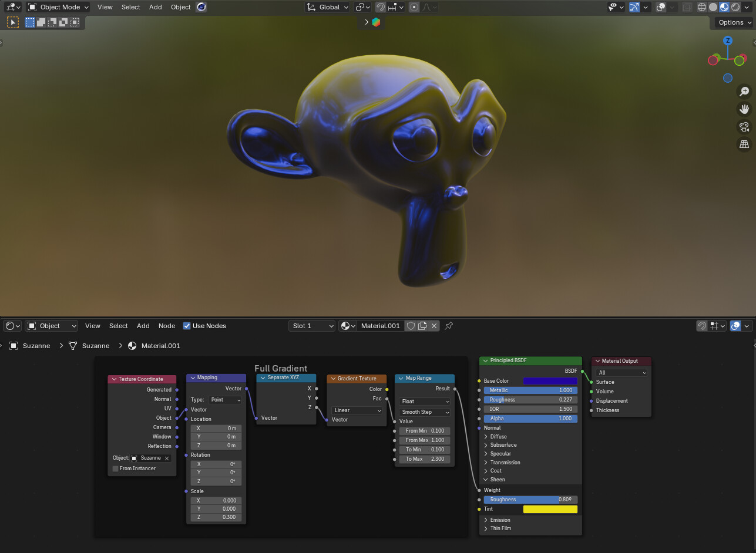Screen dimensions: 756x553
Task: Open the Global transform orientation dropdown
Action: coord(328,7)
